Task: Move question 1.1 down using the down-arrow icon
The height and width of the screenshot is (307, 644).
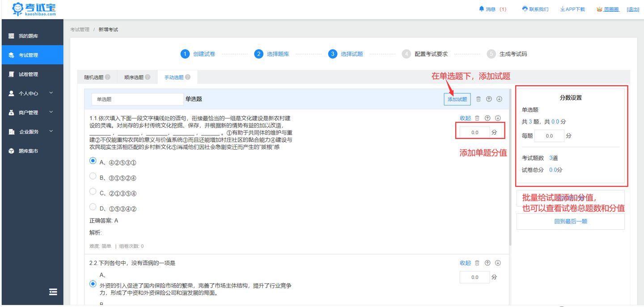Action: click(499, 118)
